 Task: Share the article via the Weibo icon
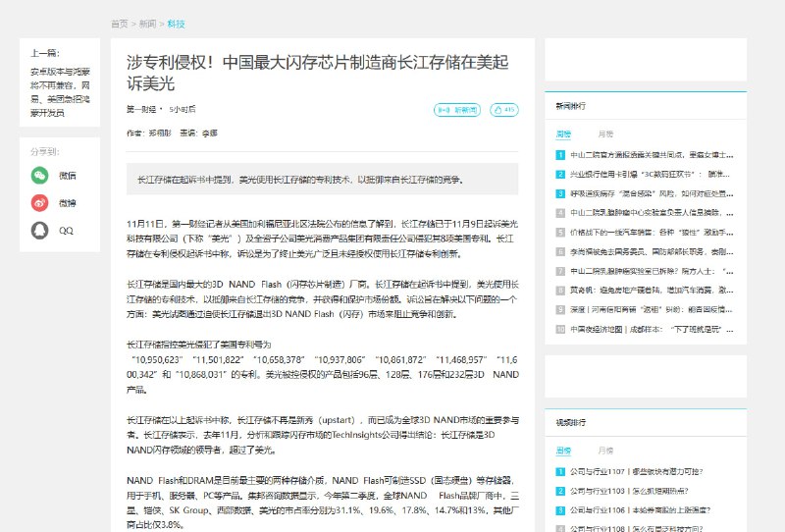(x=39, y=203)
